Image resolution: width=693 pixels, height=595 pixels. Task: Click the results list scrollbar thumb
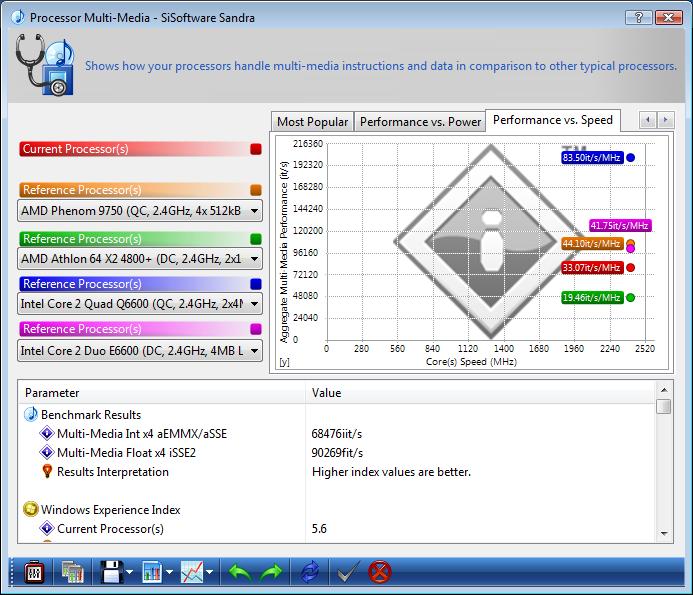[x=664, y=406]
